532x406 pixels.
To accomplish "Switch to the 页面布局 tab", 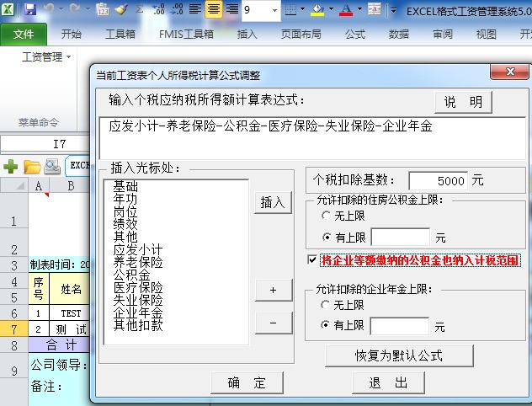I will point(301,35).
